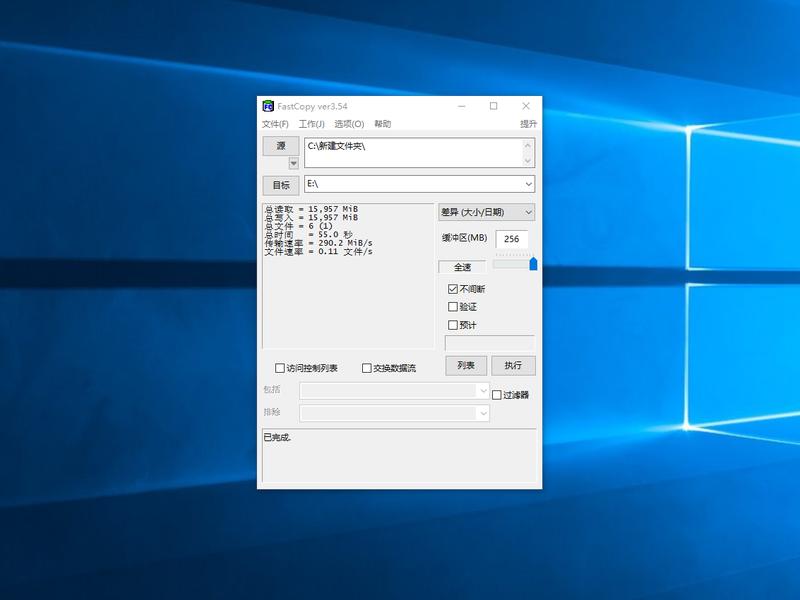Click the 全速 full speed label
800x600 pixels.
click(x=462, y=267)
